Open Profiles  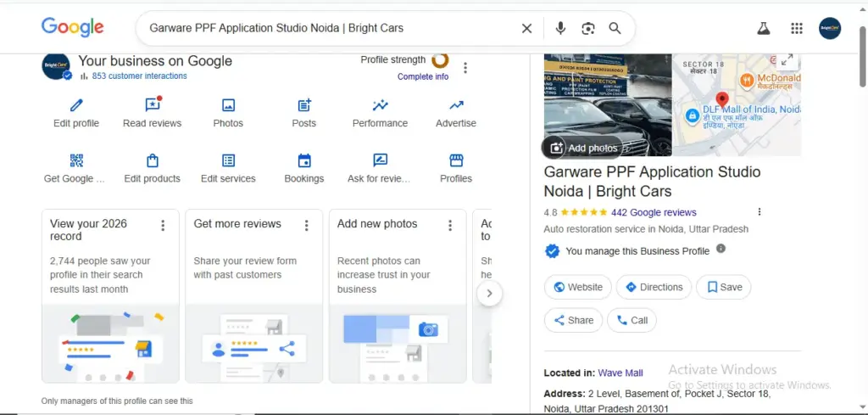[x=456, y=169]
